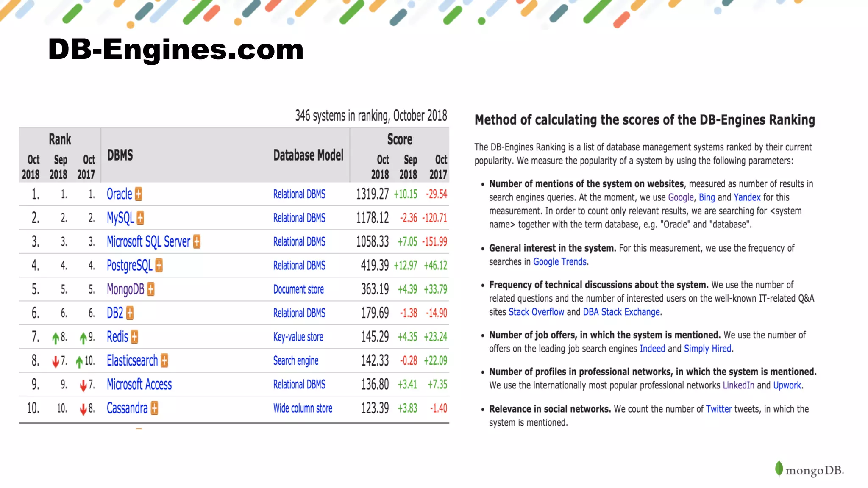
Task: Click the MongoDB leaf logo
Action: [x=779, y=469]
